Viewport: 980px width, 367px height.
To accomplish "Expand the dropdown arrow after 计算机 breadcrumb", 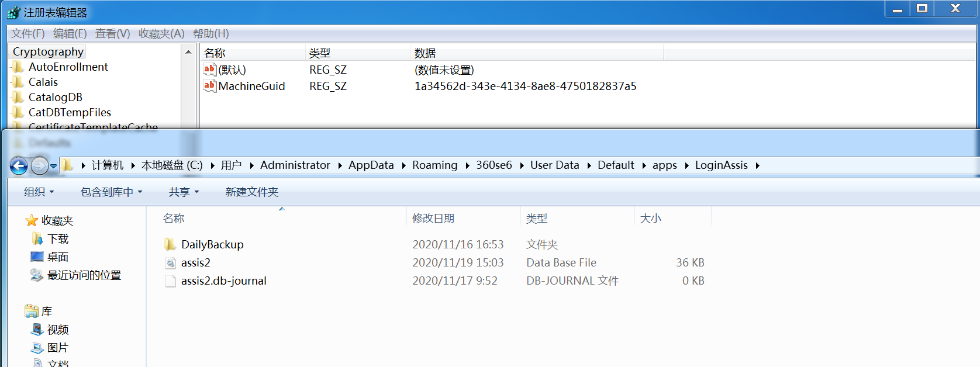I will (132, 165).
